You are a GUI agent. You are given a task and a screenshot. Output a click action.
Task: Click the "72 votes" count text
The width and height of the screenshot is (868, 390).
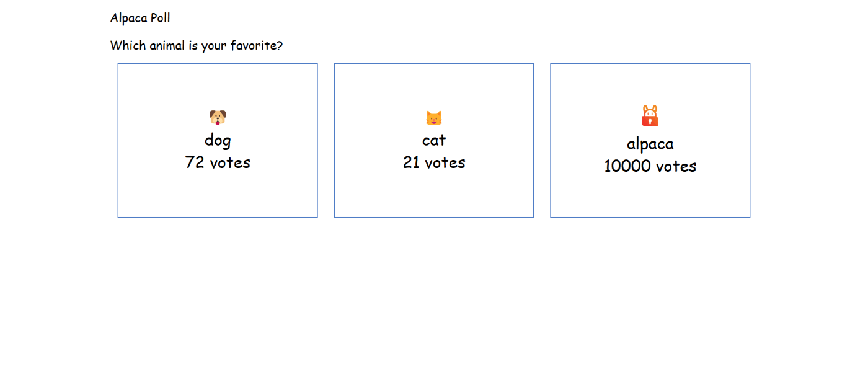coord(218,162)
